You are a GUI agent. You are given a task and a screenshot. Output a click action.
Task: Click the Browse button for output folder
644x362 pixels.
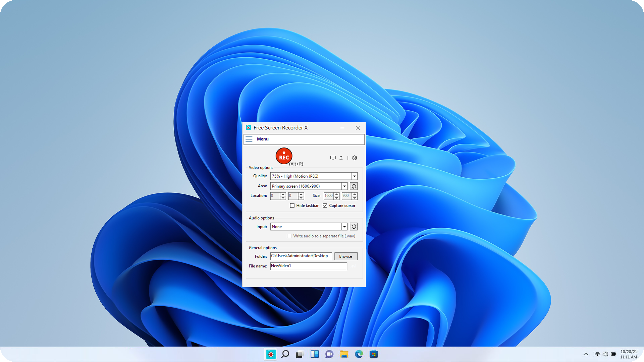pos(346,256)
